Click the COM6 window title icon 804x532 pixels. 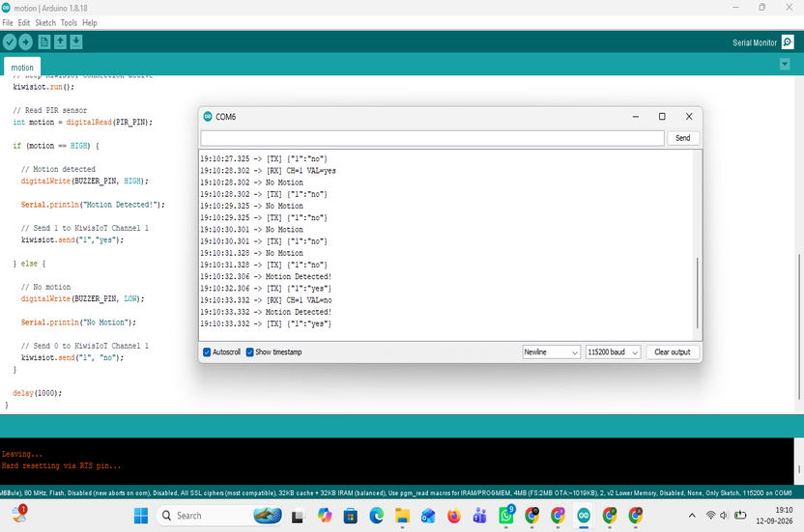208,116
